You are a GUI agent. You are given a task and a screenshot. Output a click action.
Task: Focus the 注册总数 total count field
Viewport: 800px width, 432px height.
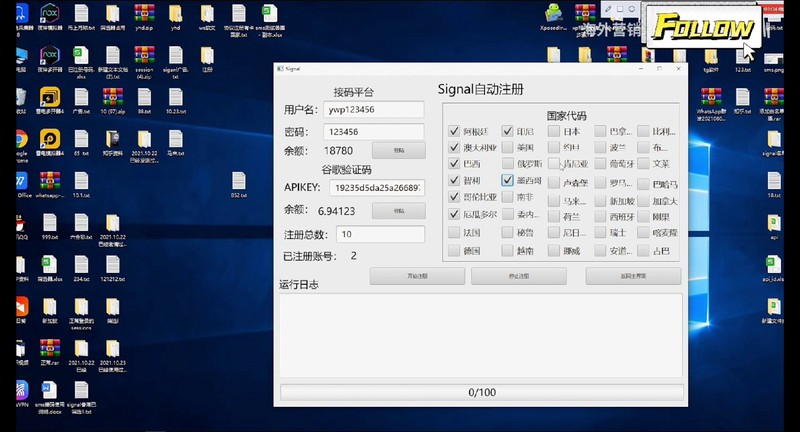tap(380, 234)
